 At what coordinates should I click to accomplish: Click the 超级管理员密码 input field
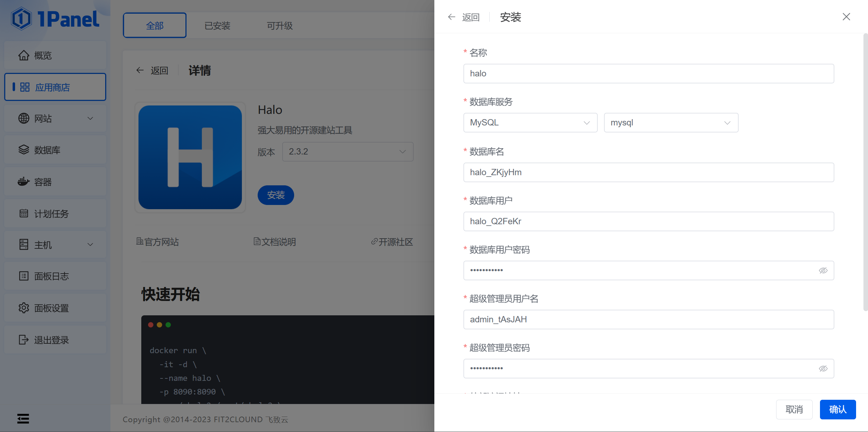[x=649, y=369]
